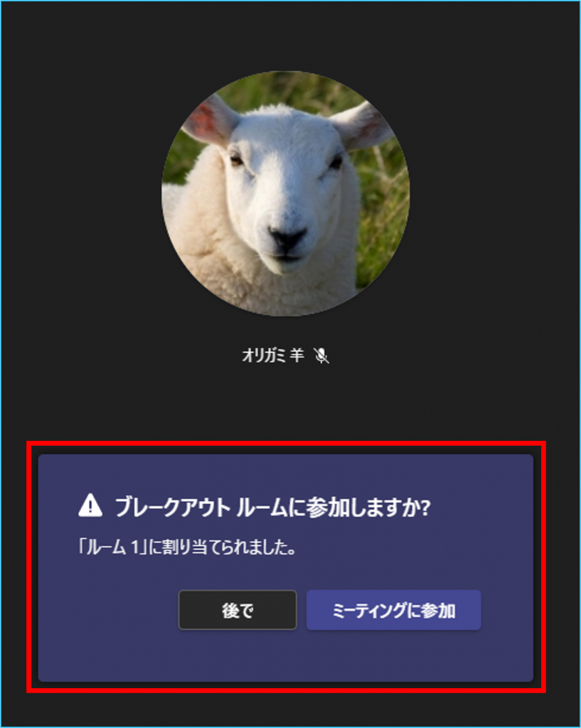Click the dark area between the name and the dialog

pyautogui.click(x=286, y=402)
